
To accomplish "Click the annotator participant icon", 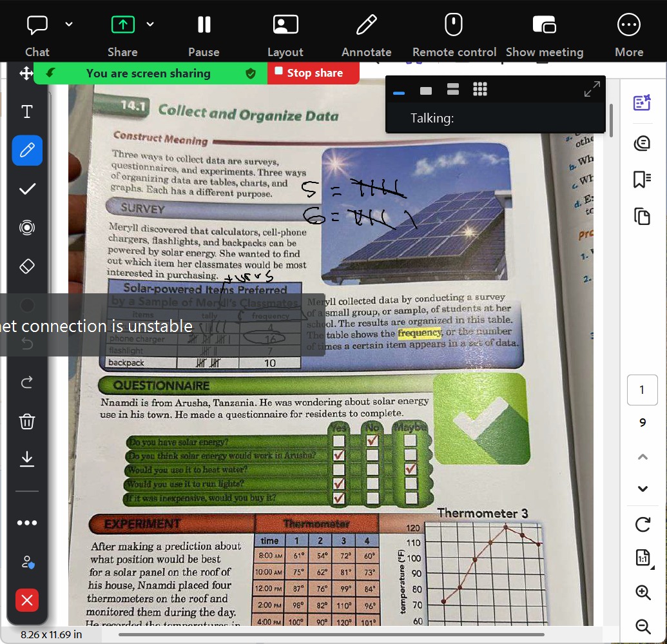I will [28, 562].
